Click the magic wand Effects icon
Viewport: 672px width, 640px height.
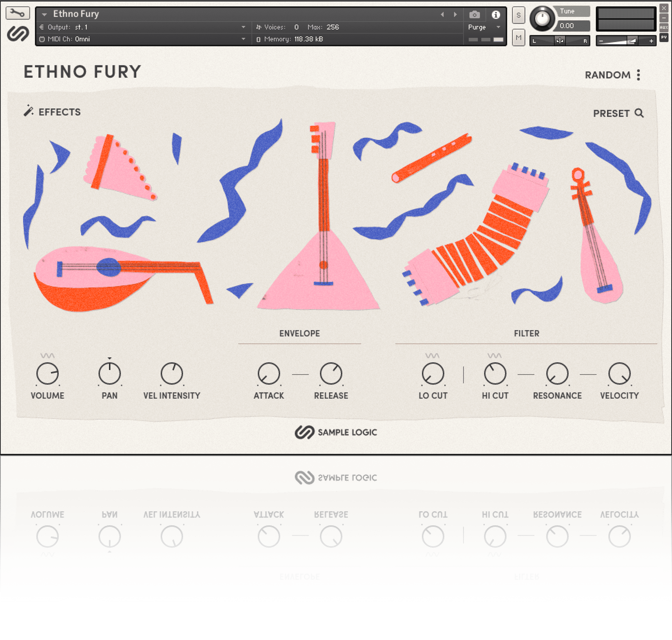pyautogui.click(x=29, y=111)
